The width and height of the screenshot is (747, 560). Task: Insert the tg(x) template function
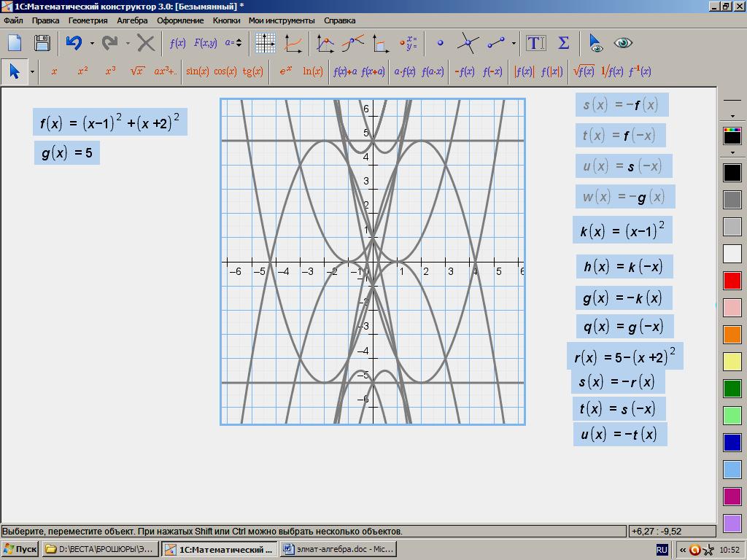tap(253, 71)
